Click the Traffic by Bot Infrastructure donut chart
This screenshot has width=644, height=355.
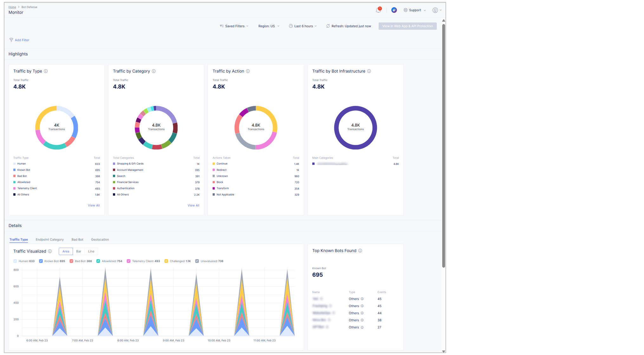click(355, 127)
